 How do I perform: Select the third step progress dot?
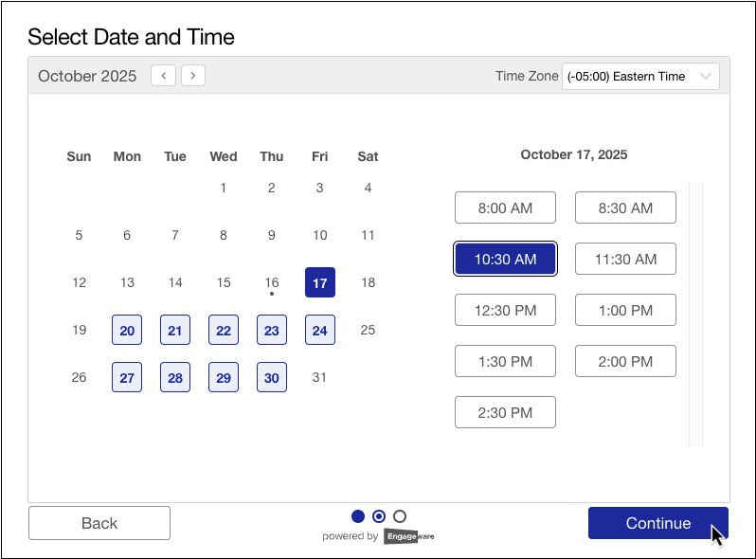pos(400,516)
